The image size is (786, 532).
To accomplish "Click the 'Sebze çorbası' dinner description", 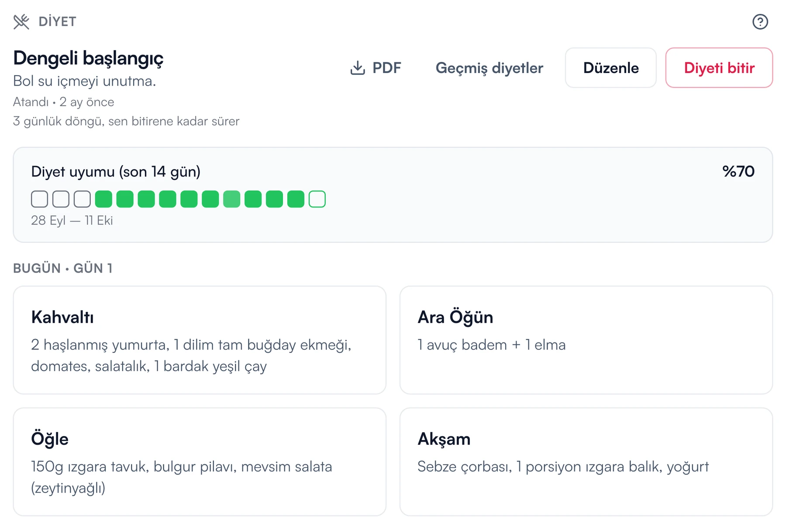I will coord(563,467).
